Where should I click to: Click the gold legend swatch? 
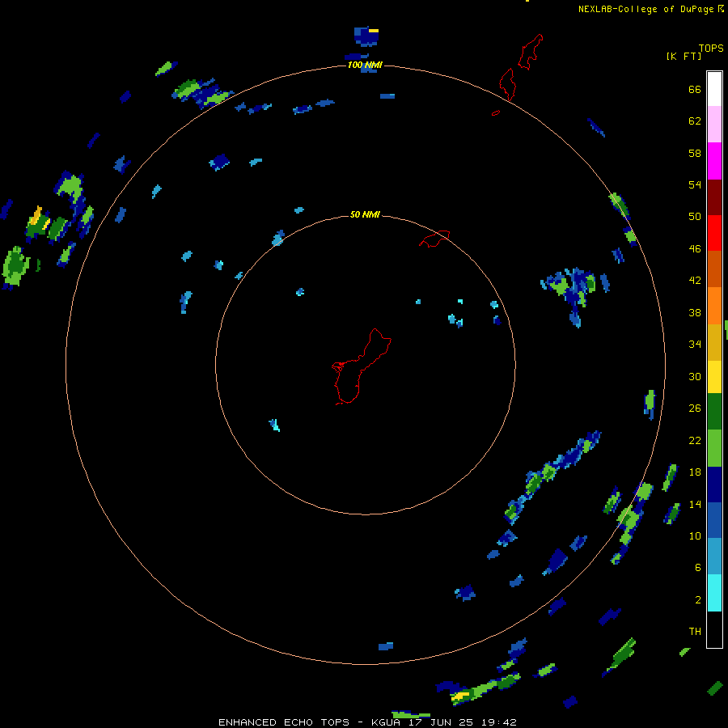[714, 342]
